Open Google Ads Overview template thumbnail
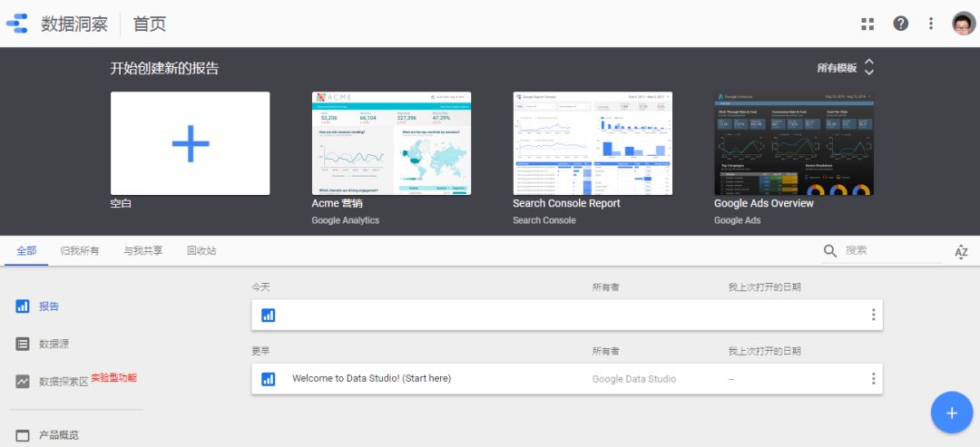Screen dimensions: 980x447 point(794,143)
